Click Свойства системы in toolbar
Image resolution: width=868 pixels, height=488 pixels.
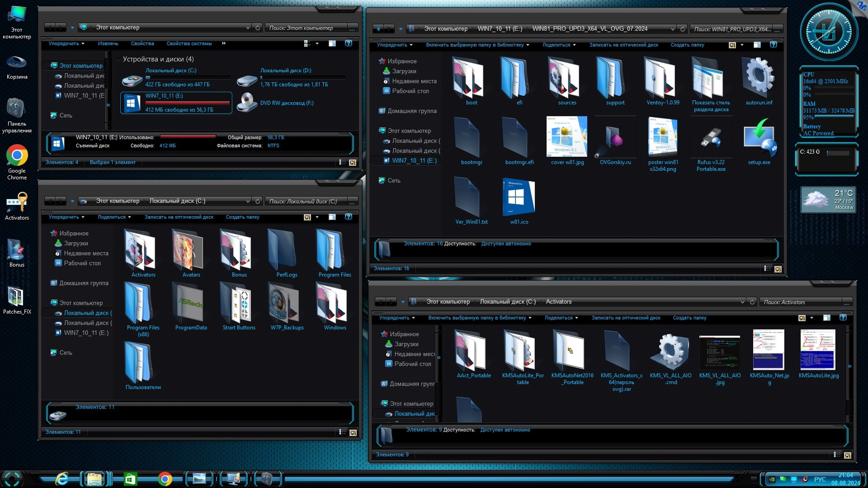click(x=189, y=44)
